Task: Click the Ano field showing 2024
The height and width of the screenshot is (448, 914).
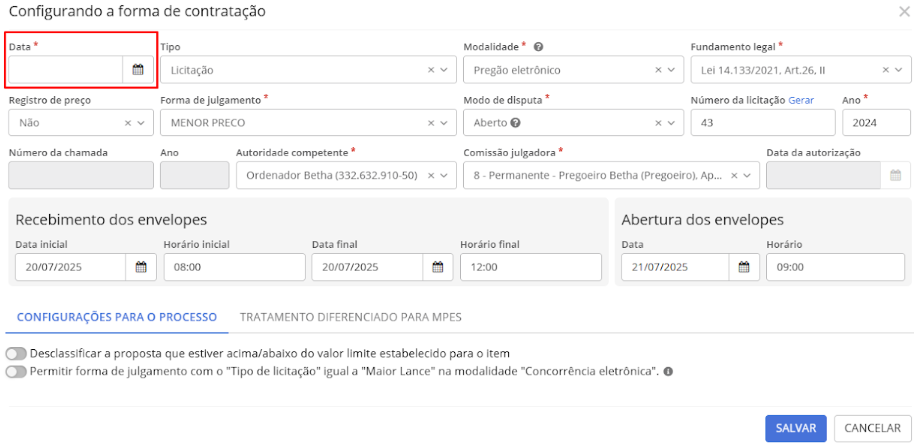Action: pos(876,123)
